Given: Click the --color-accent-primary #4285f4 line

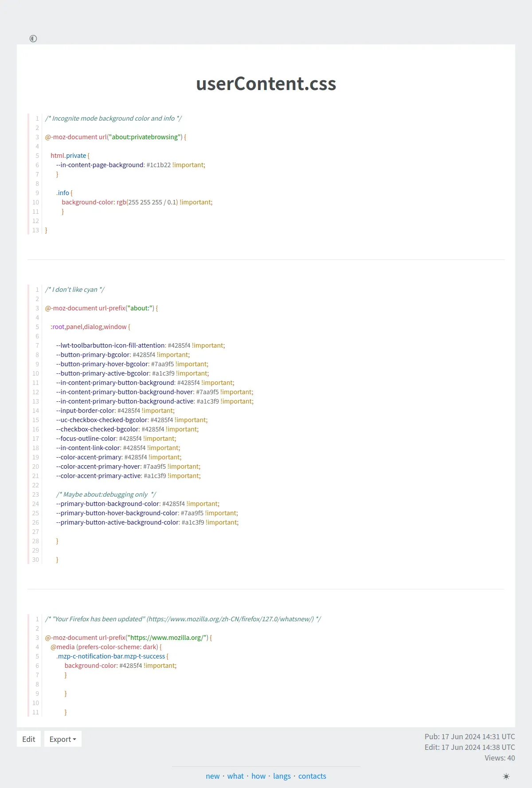Looking at the screenshot, I should [119, 457].
